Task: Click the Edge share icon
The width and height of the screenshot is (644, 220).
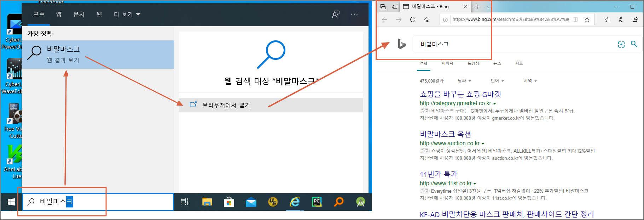Action: (x=635, y=19)
